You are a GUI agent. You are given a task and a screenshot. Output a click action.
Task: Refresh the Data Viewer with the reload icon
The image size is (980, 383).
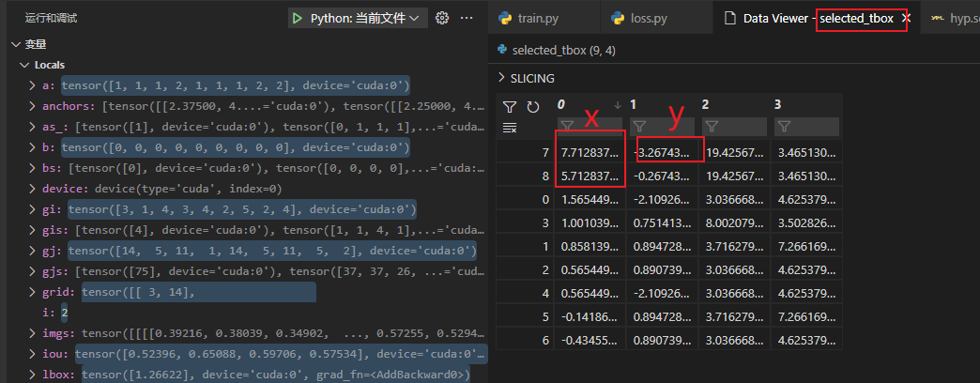[532, 107]
